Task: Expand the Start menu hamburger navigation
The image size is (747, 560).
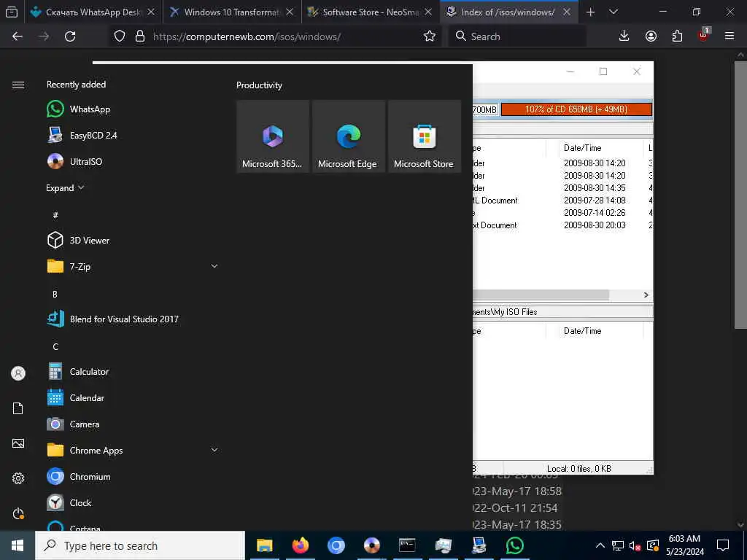Action: click(x=18, y=85)
